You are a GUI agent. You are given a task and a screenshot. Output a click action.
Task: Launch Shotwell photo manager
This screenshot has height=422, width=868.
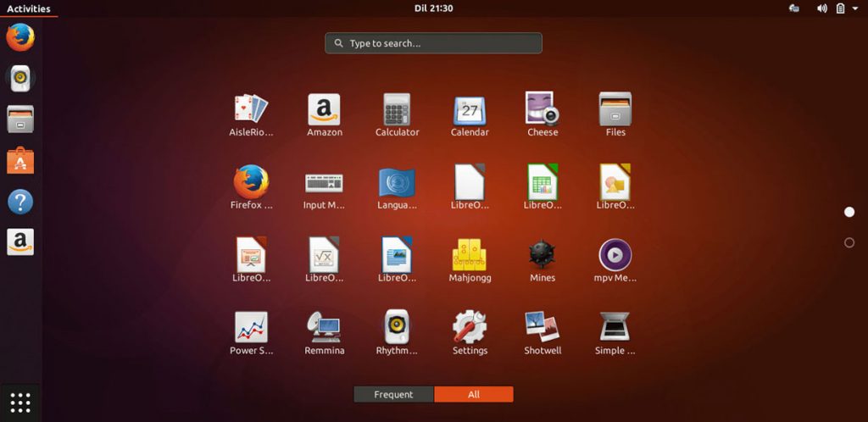click(542, 327)
